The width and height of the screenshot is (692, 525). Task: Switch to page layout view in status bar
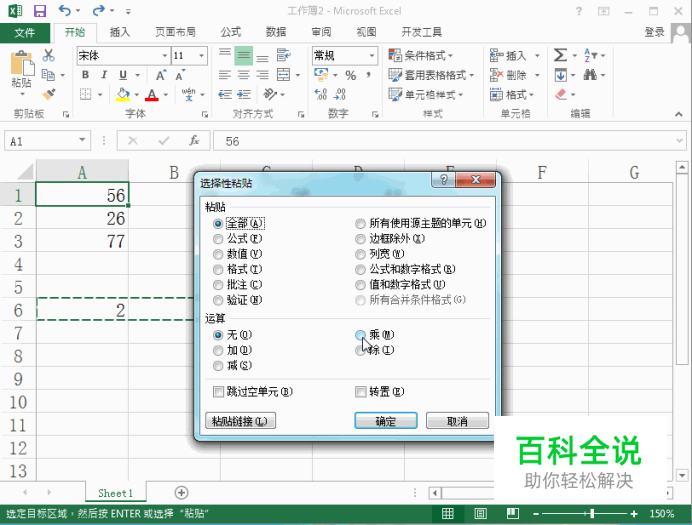point(480,514)
